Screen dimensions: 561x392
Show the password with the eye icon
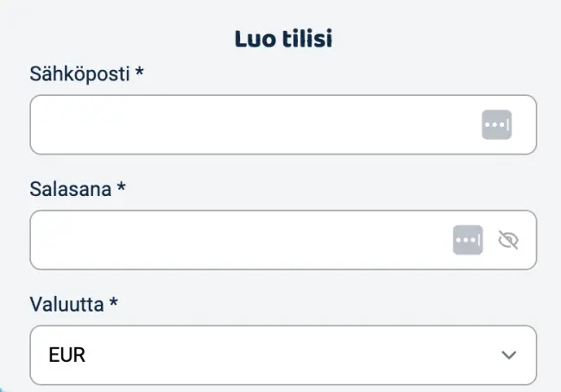tap(509, 240)
